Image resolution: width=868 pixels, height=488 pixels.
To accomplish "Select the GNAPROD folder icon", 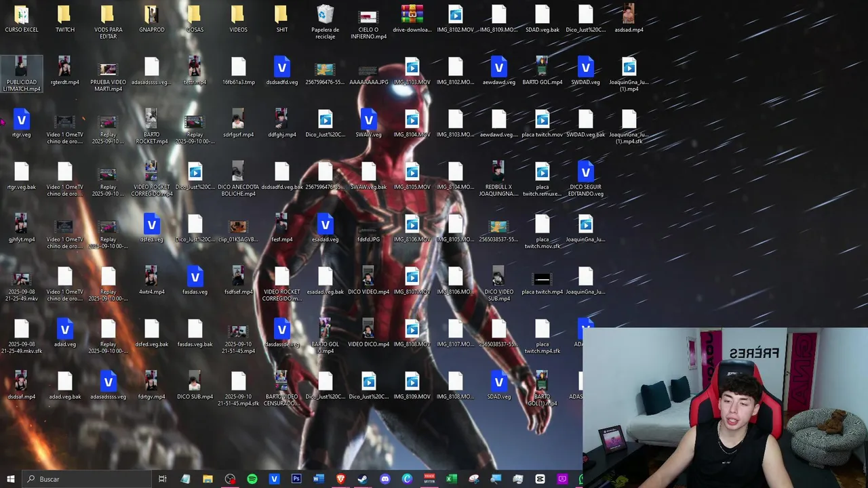I will pos(151,19).
